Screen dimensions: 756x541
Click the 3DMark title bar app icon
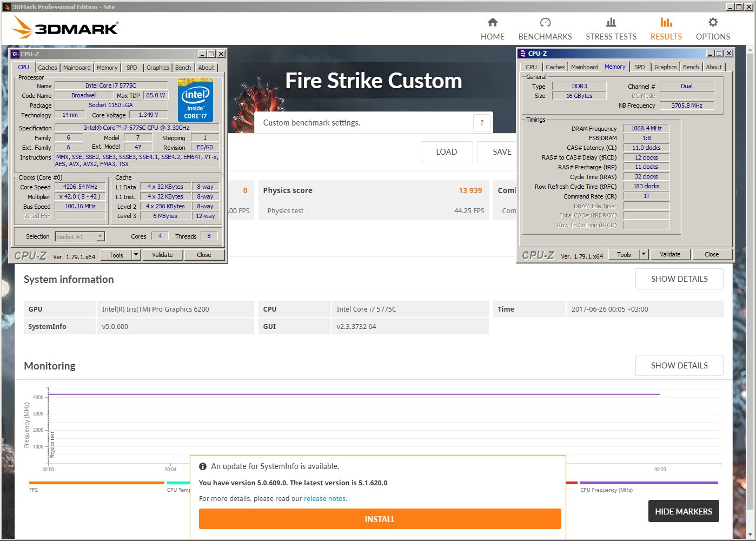click(x=7, y=7)
